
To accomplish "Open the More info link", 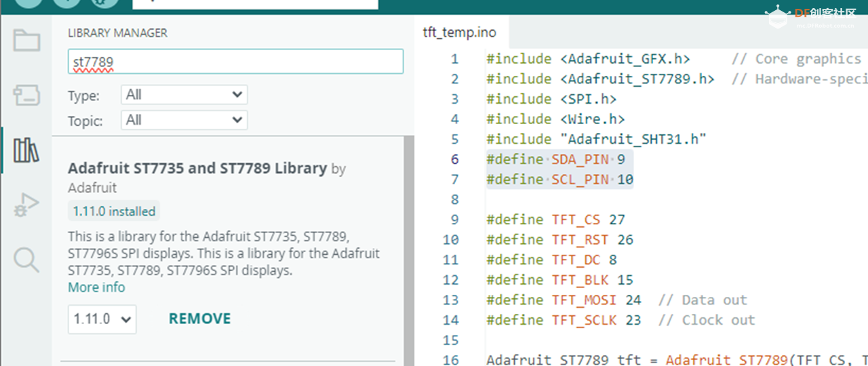I will (x=96, y=287).
